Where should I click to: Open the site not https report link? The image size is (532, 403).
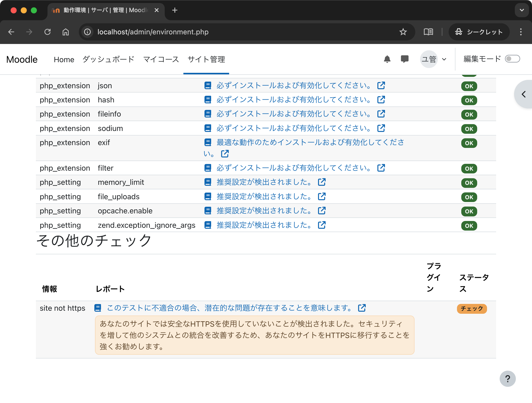point(229,308)
